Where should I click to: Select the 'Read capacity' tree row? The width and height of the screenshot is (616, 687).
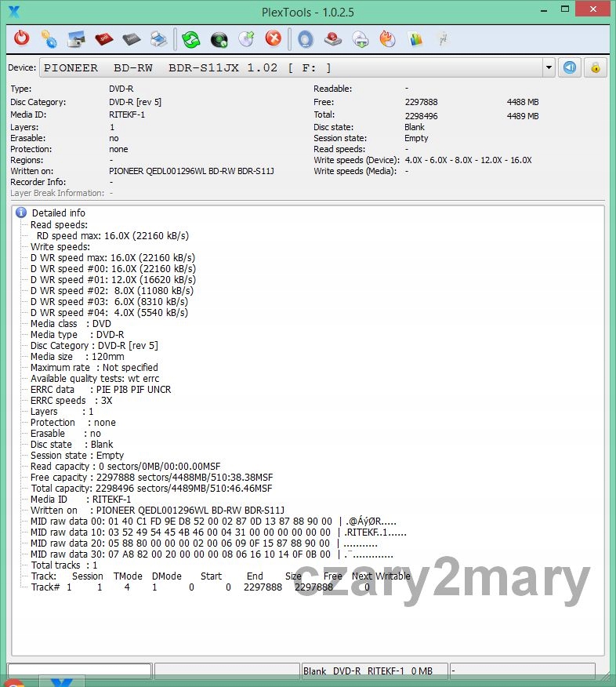pos(125,466)
